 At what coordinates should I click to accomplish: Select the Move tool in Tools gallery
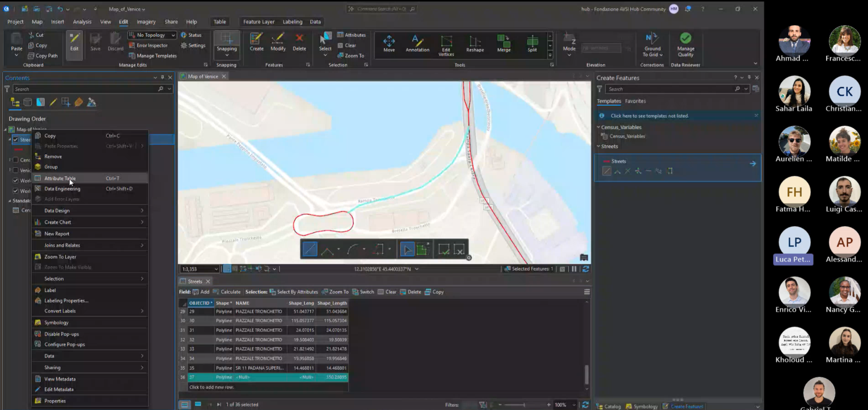click(389, 44)
